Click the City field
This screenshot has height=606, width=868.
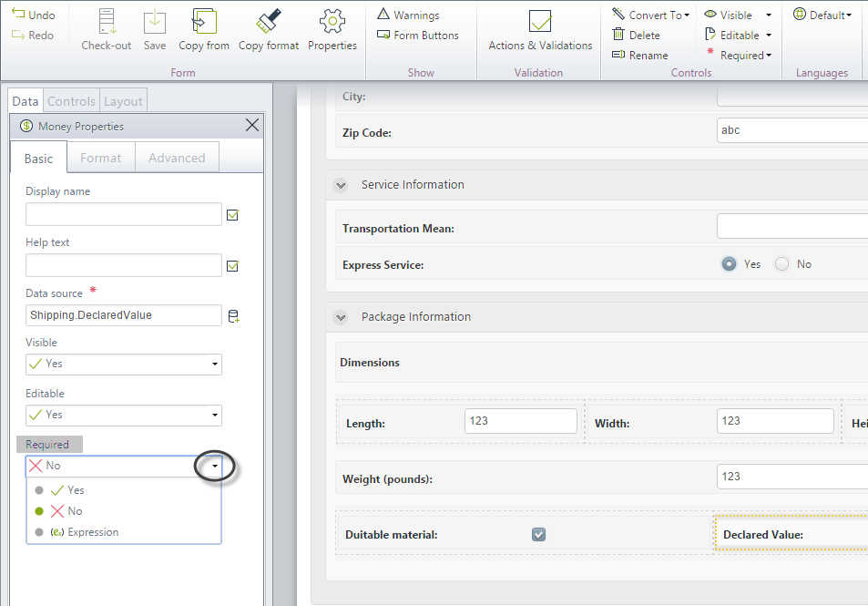[x=792, y=96]
